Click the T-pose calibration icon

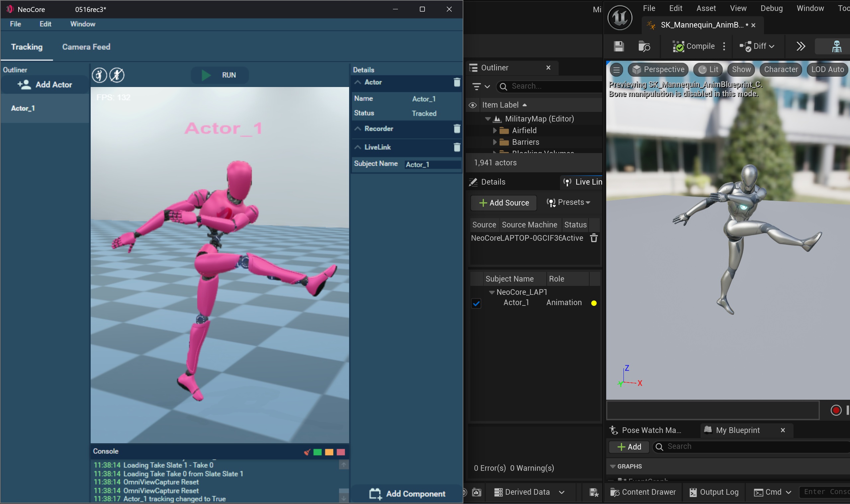click(x=99, y=75)
